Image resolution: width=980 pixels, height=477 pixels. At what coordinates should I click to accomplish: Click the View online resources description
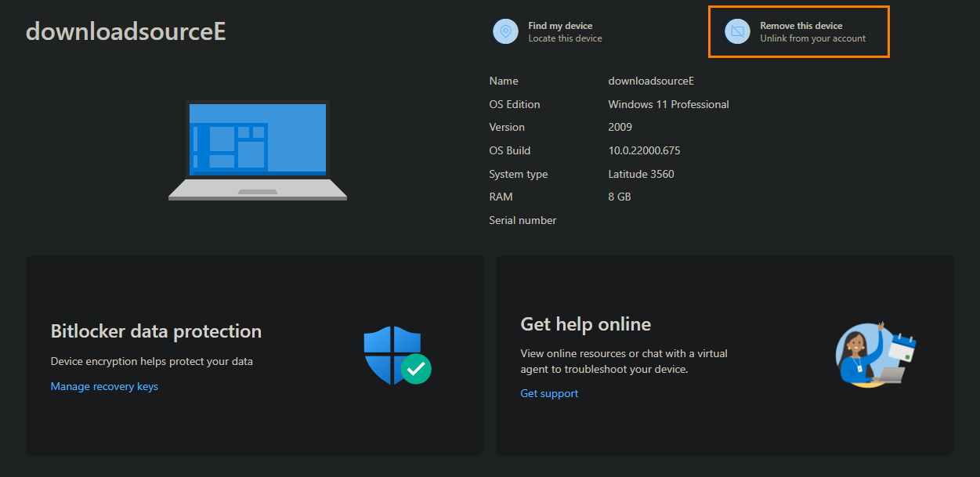point(624,361)
